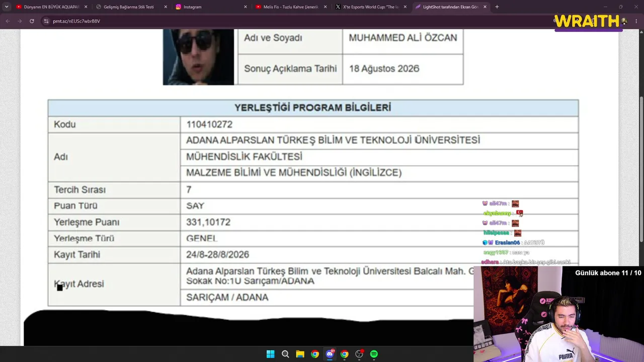Image resolution: width=644 pixels, height=362 pixels.
Task: Click Erasian06 chat message
Action: tap(513, 242)
